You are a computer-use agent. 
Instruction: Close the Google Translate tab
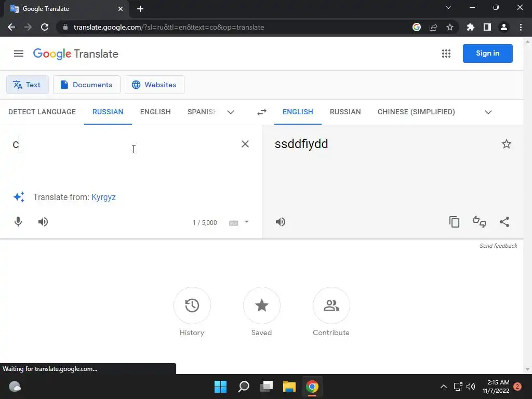coord(121,9)
